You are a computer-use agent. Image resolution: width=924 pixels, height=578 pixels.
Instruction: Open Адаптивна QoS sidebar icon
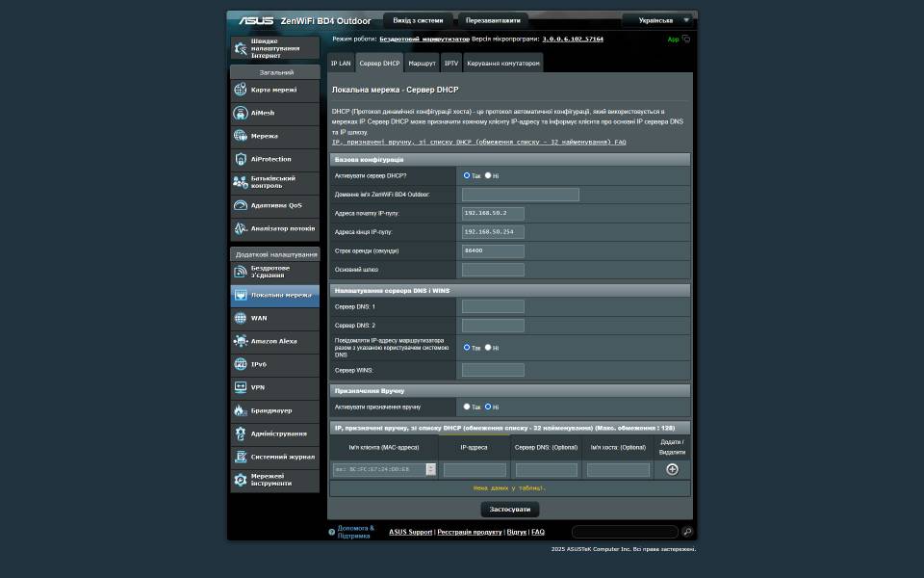point(241,205)
